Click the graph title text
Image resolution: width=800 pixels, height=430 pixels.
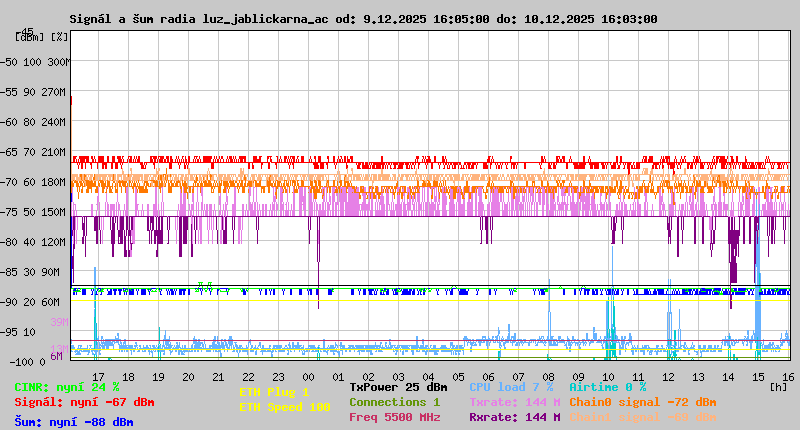[363, 19]
